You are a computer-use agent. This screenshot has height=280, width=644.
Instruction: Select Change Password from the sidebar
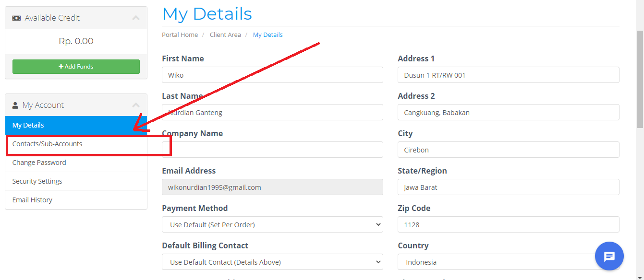coord(39,162)
